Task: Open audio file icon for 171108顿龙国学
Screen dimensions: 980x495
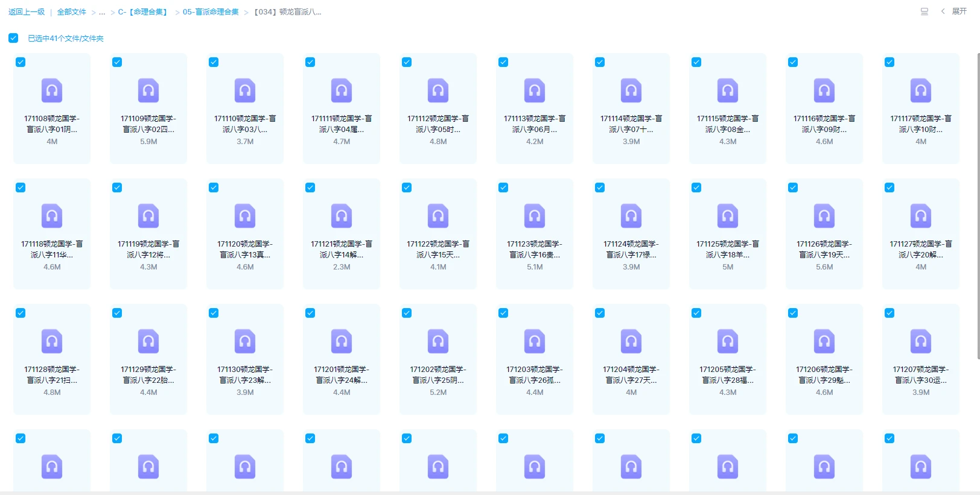Action: 52,90
